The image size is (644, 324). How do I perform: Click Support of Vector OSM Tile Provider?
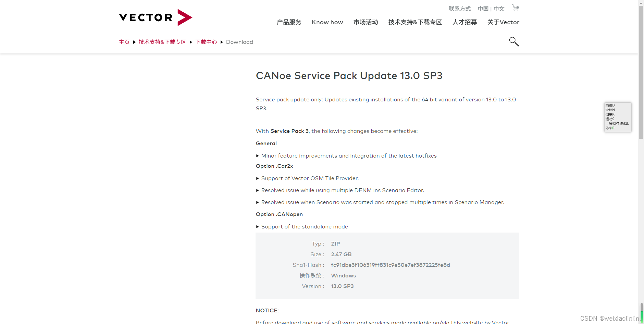[310, 178]
